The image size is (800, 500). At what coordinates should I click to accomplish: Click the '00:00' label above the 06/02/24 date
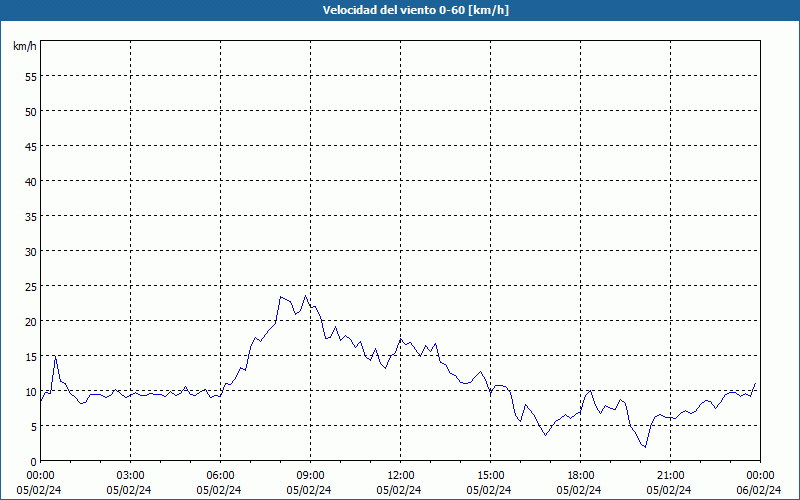[760, 476]
